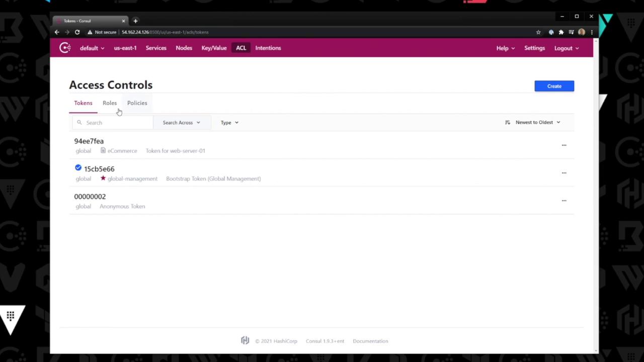This screenshot has height=362, width=644.
Task: Open the Newest to Oldest sort dropdown
Action: click(533, 122)
